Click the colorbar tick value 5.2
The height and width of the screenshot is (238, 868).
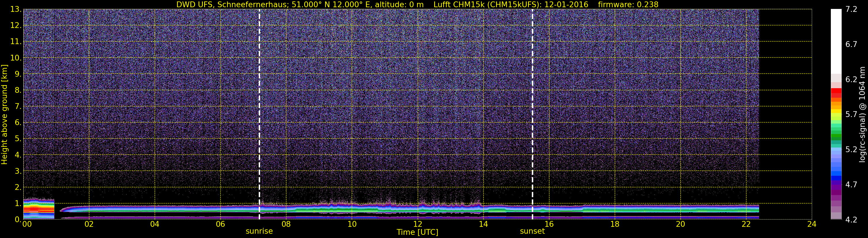point(851,149)
